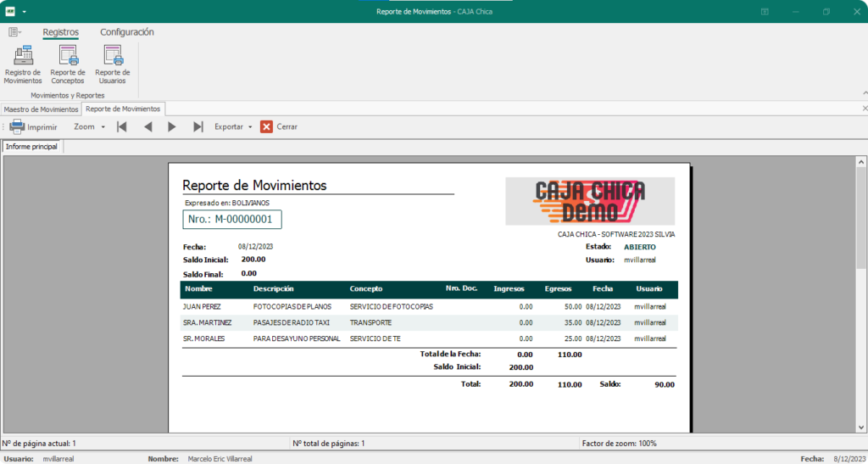
Task: Go to previous report page
Action: pyautogui.click(x=147, y=127)
